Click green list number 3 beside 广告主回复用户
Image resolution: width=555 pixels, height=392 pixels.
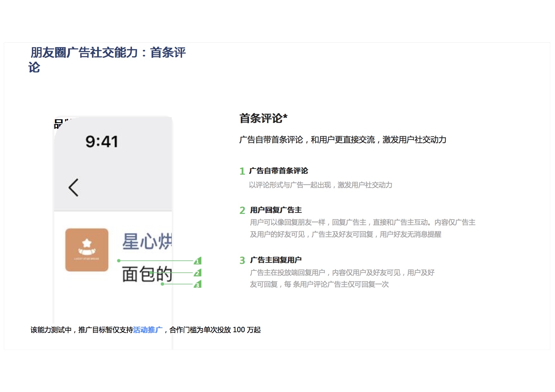242,260
